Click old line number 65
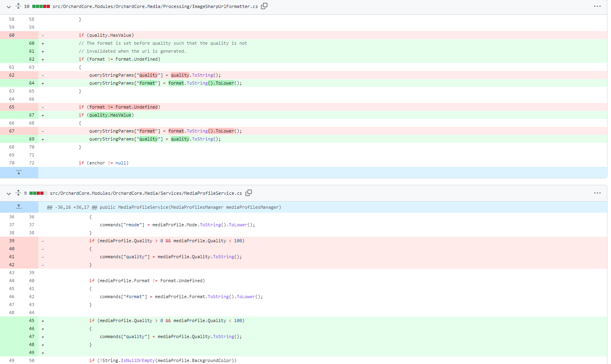 pos(12,107)
